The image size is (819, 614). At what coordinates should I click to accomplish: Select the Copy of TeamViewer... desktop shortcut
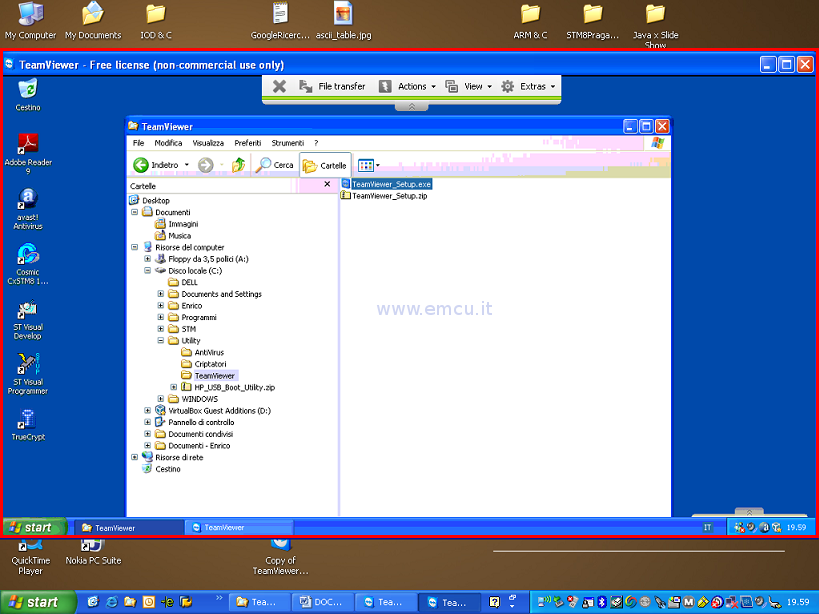point(280,558)
